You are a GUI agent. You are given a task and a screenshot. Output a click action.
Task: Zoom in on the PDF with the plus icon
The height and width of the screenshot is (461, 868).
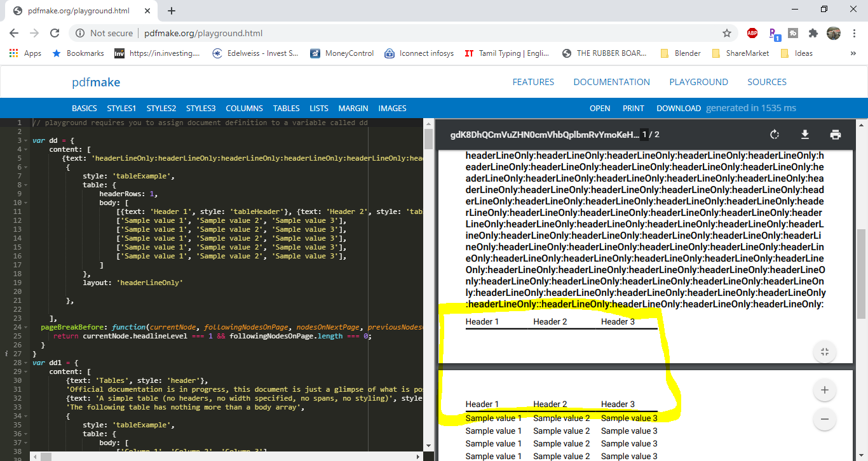(824, 390)
